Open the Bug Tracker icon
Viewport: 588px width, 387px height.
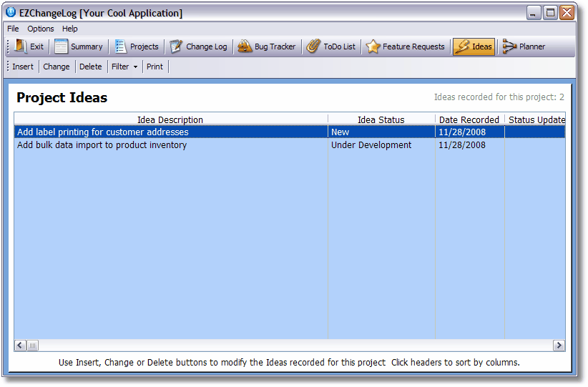tap(245, 46)
